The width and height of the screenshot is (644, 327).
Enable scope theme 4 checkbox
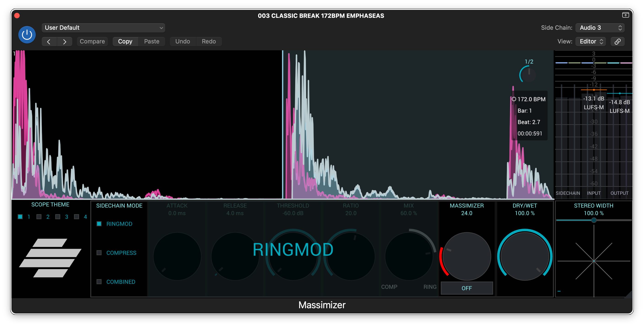click(x=76, y=217)
